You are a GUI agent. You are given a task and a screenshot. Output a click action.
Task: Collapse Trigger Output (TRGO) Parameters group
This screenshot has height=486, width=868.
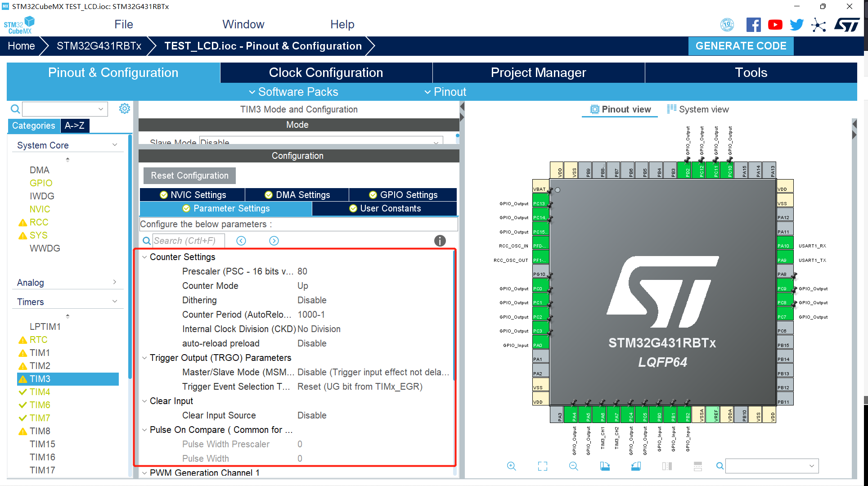pos(144,358)
